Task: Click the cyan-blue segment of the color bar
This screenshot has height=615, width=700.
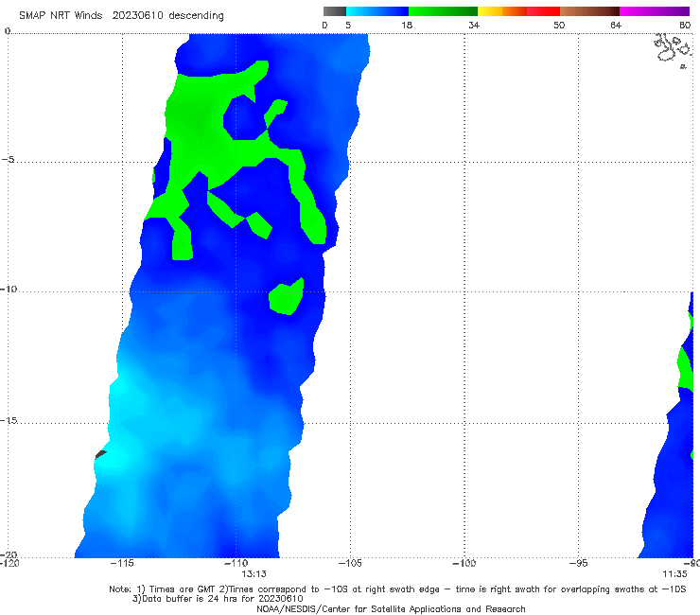Action: [x=377, y=11]
